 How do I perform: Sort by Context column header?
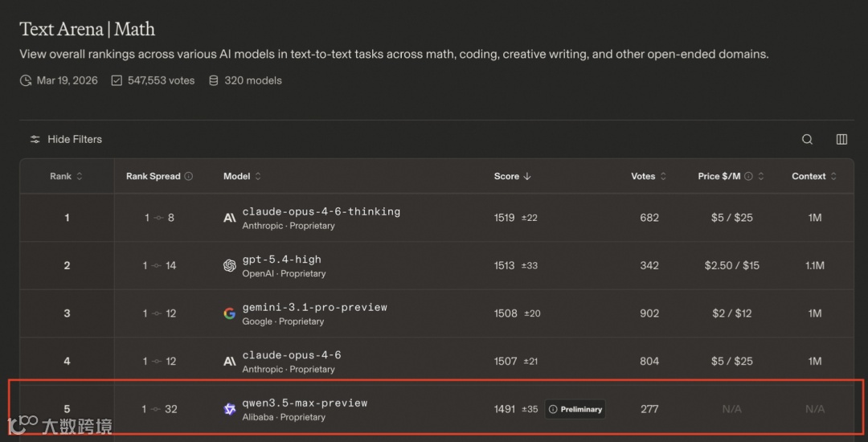point(814,177)
